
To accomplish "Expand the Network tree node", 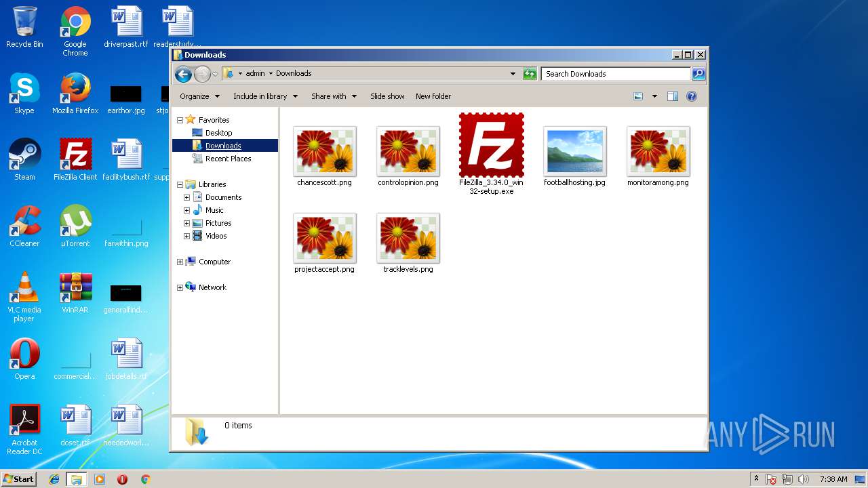I will [x=180, y=287].
